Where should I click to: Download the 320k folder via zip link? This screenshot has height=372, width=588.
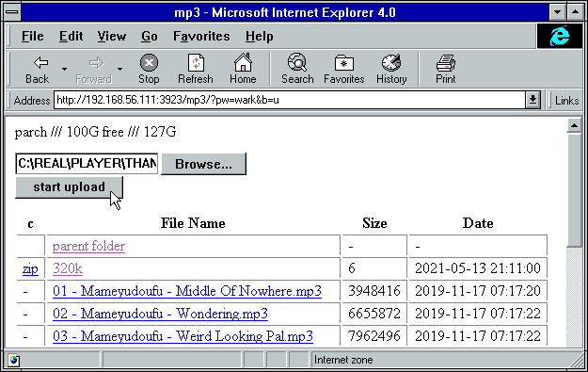(x=30, y=268)
